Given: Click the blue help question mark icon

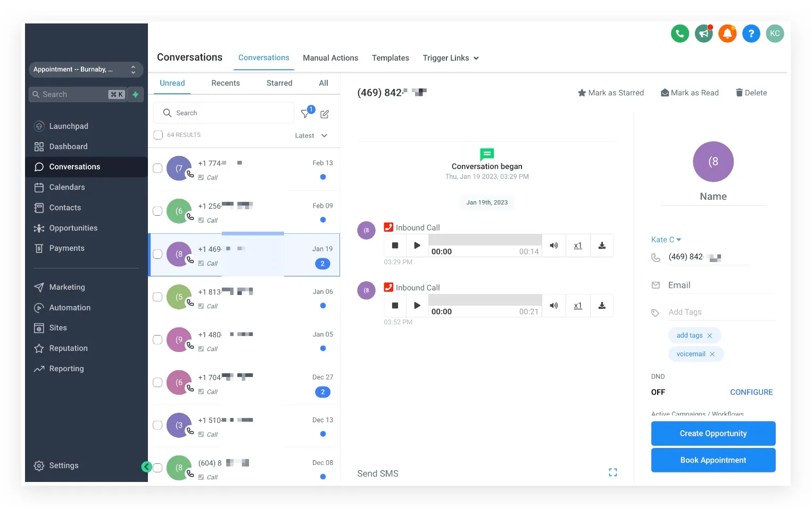Looking at the screenshot, I should pyautogui.click(x=751, y=34).
